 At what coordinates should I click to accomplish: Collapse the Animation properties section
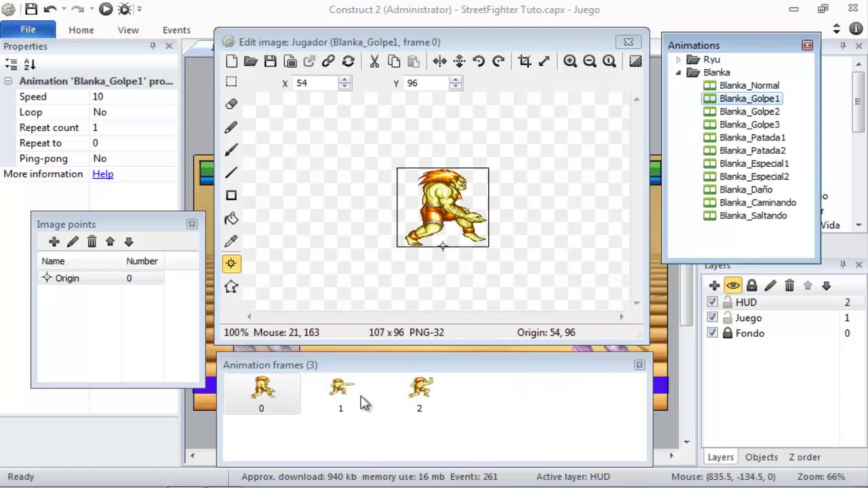(x=8, y=81)
